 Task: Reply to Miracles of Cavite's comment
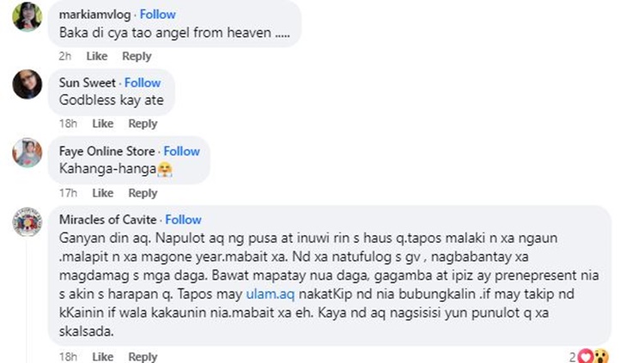143,356
